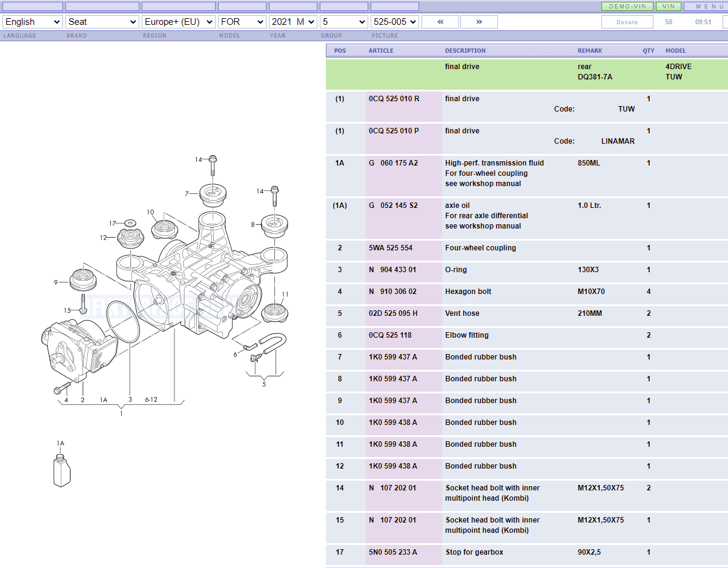Click the Stop for gearbox row description

tap(474, 552)
